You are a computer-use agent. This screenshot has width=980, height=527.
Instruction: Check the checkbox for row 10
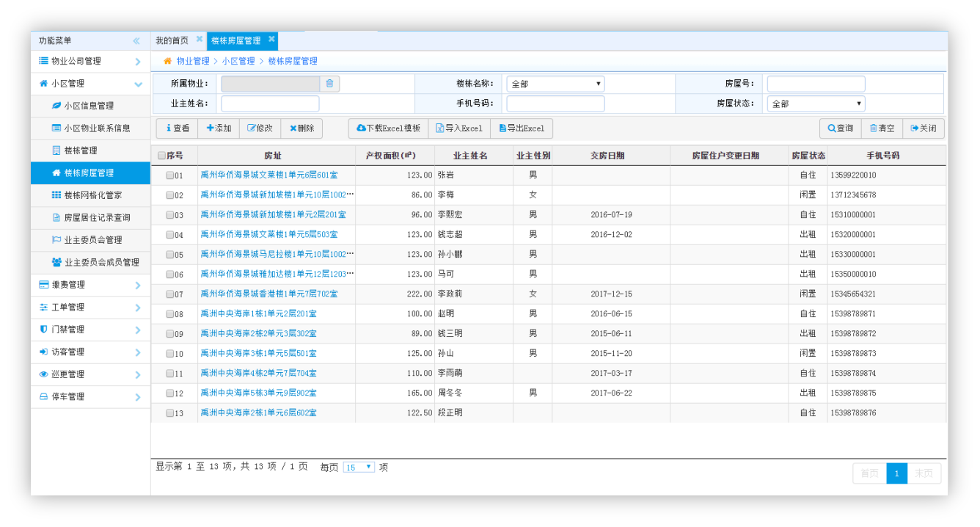(169, 354)
